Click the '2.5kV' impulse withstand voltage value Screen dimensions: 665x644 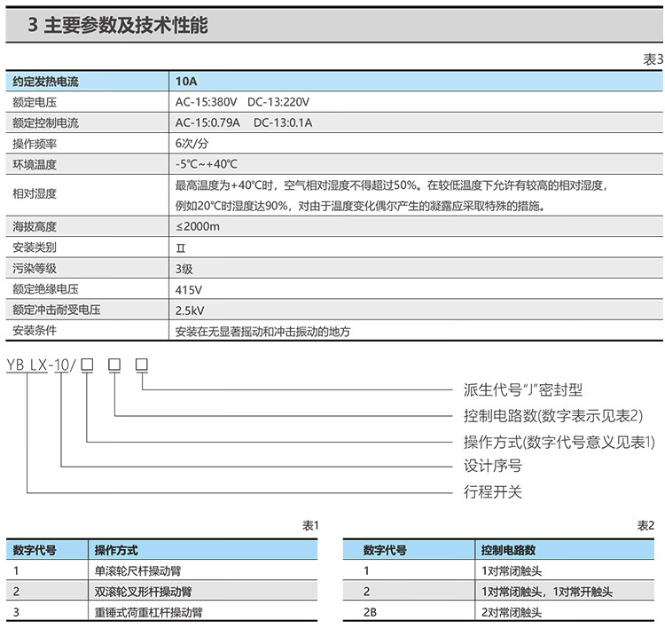[x=191, y=310]
